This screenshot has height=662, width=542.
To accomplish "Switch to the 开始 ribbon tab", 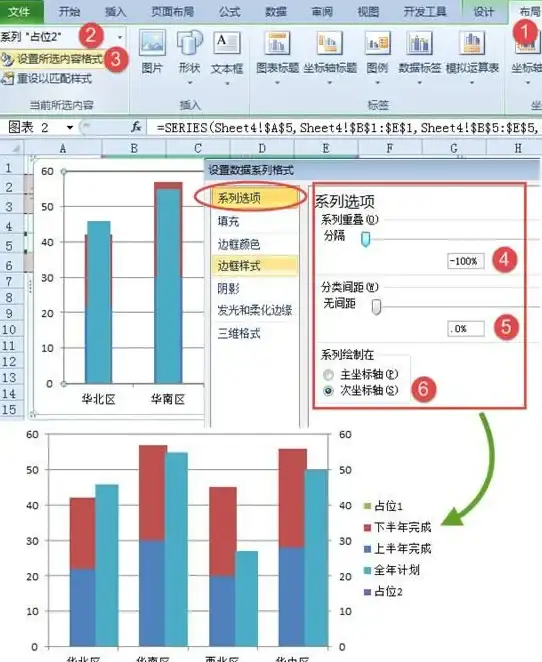I will click(69, 11).
